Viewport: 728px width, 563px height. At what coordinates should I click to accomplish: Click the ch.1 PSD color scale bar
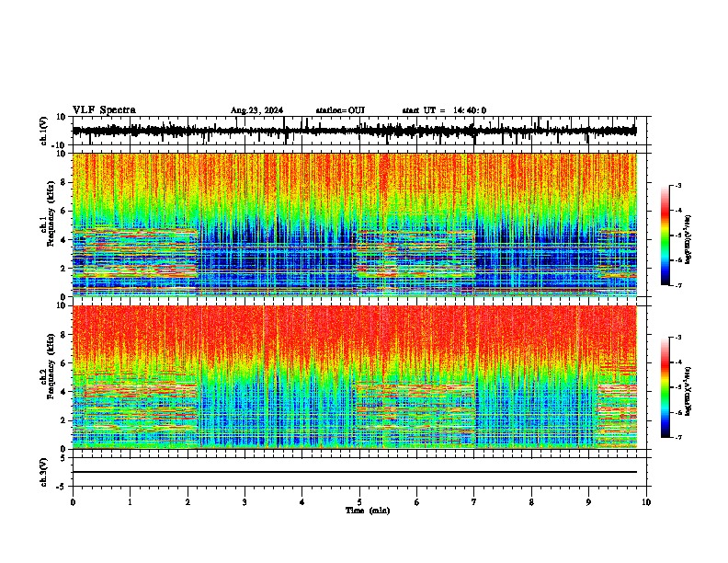point(665,236)
